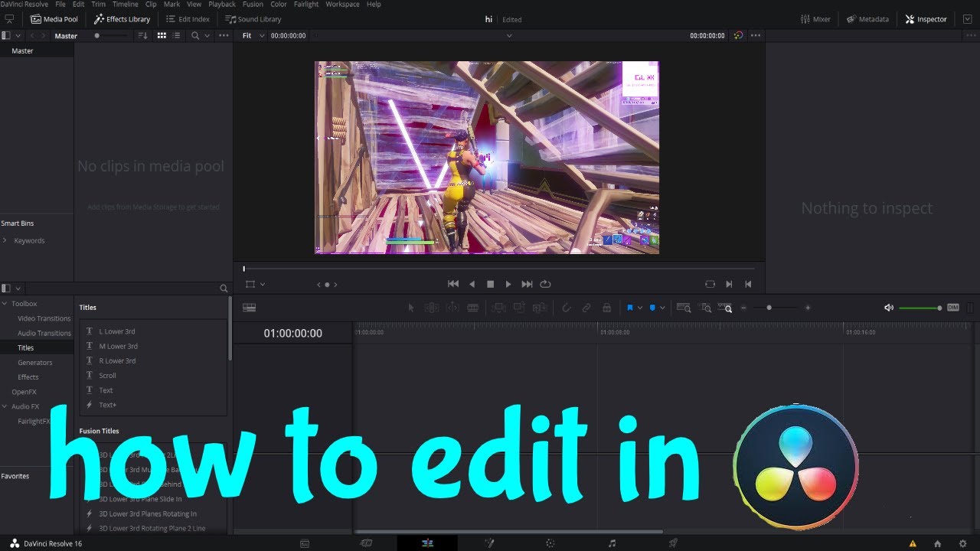Open Project Settings via the gear icon
Viewport: 980px width, 551px height.
pos(962,543)
